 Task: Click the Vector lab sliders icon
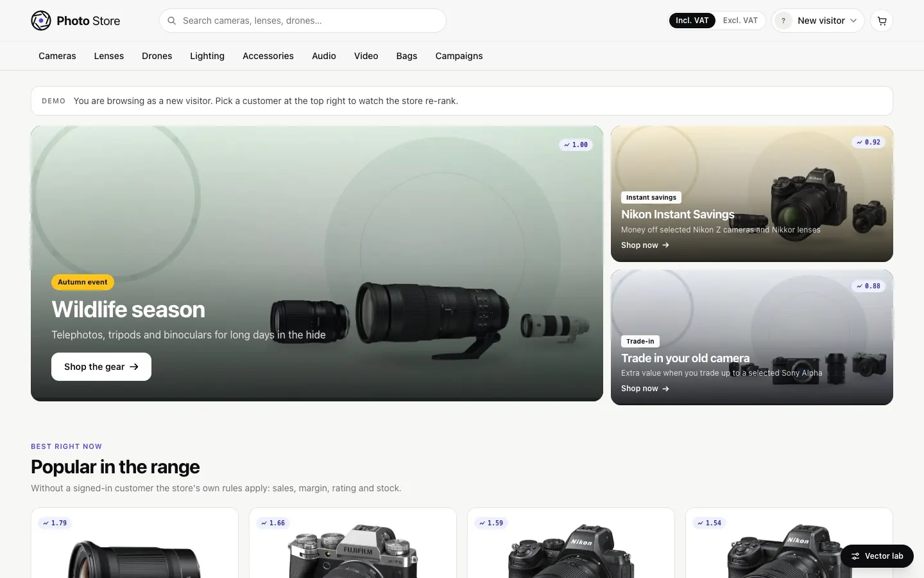(855, 556)
